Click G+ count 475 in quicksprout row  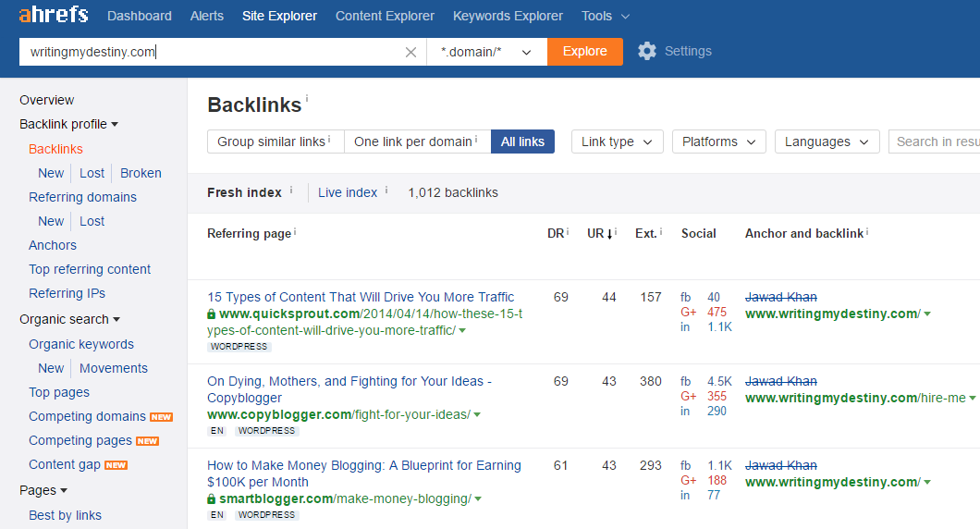[717, 312]
